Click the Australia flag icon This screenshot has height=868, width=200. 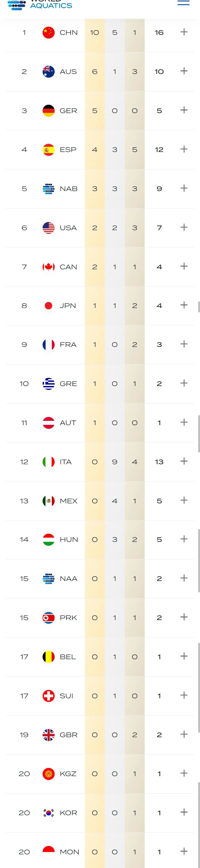tap(49, 72)
